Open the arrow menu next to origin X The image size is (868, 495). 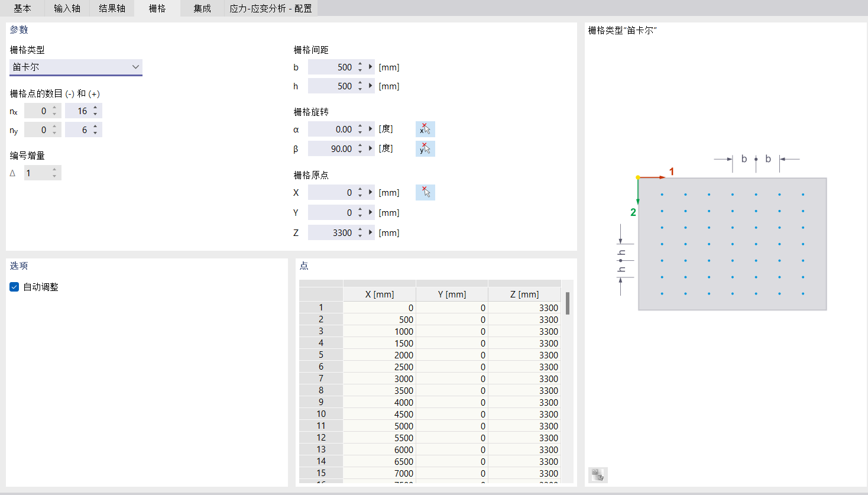(371, 192)
